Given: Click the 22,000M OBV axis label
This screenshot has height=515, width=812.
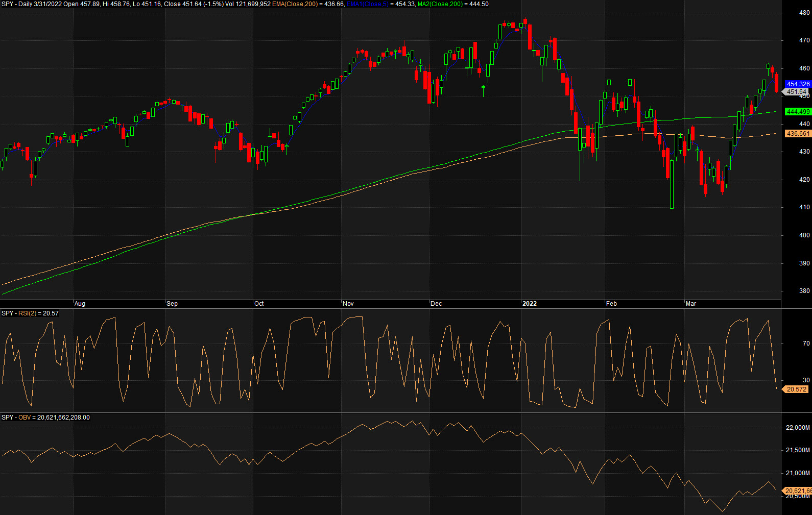Looking at the screenshot, I should tap(798, 428).
